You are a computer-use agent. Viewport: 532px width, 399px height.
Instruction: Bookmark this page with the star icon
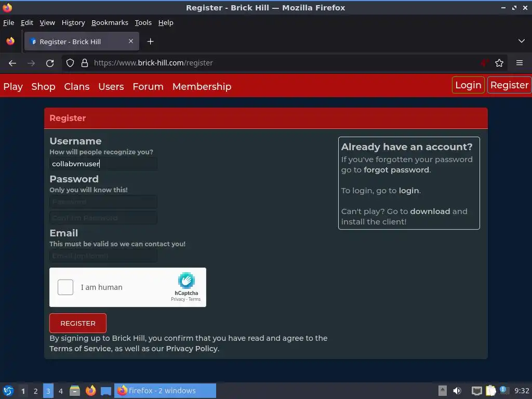(499, 63)
